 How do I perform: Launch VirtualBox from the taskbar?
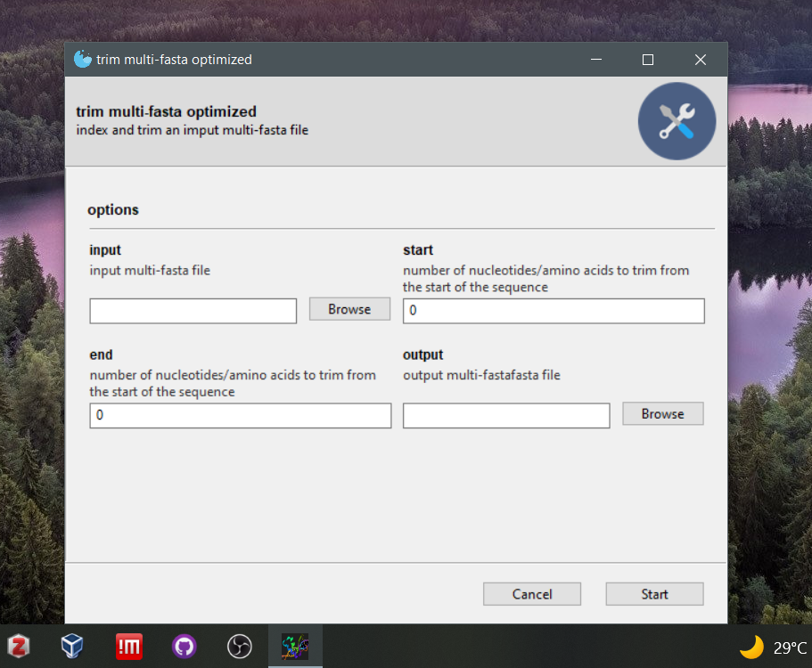click(73, 646)
